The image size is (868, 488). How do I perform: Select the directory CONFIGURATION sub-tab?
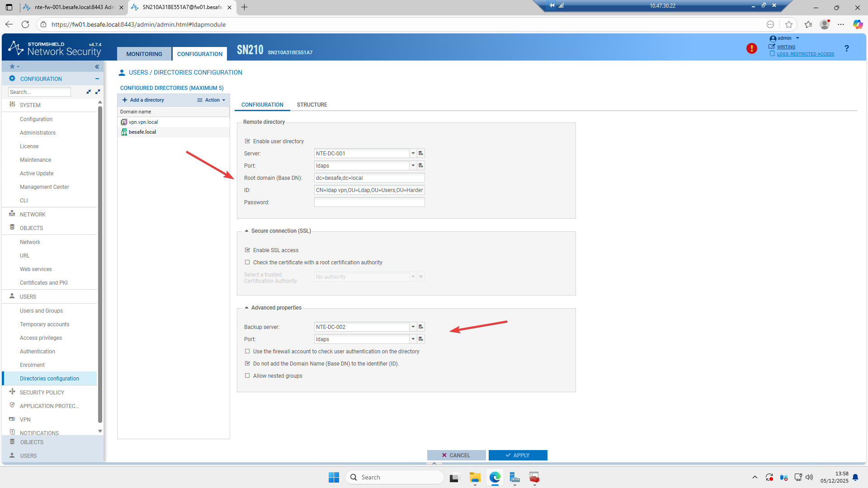(262, 105)
